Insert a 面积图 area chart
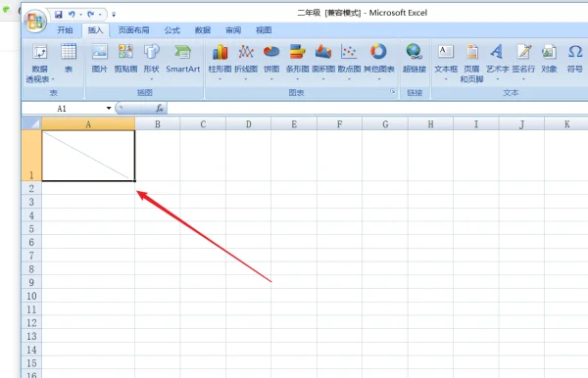 click(323, 62)
